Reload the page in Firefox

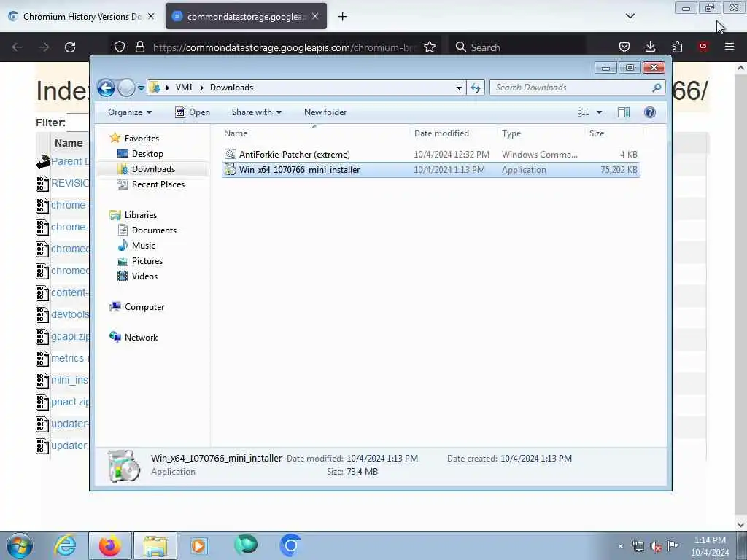(70, 47)
